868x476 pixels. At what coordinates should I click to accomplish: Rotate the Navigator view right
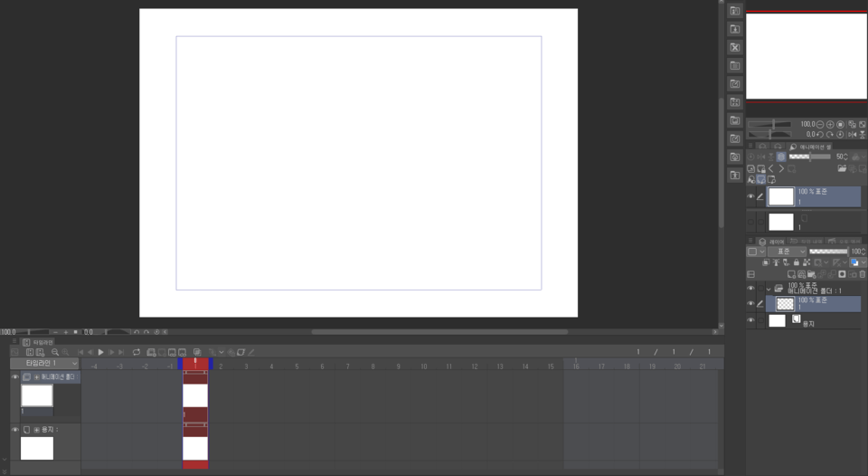(830, 134)
